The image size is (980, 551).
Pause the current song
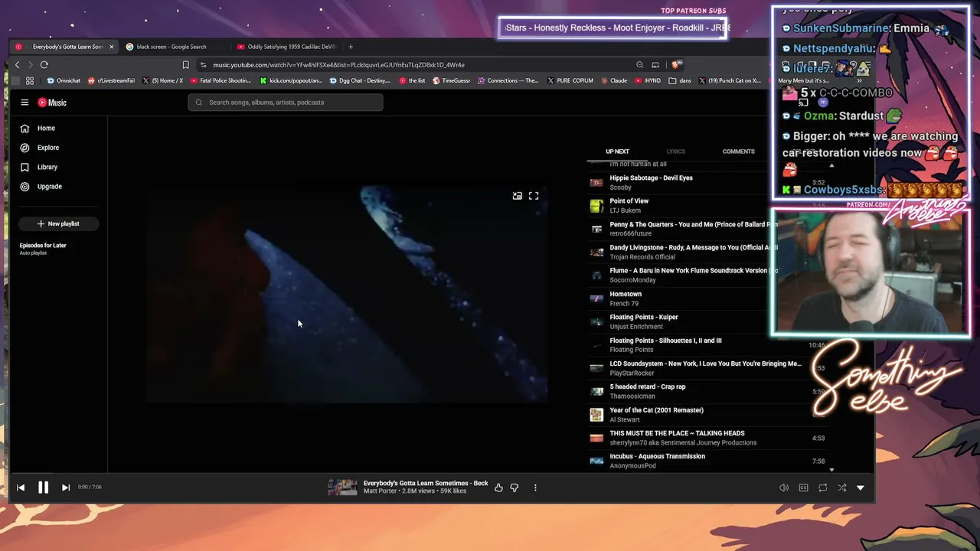(43, 487)
